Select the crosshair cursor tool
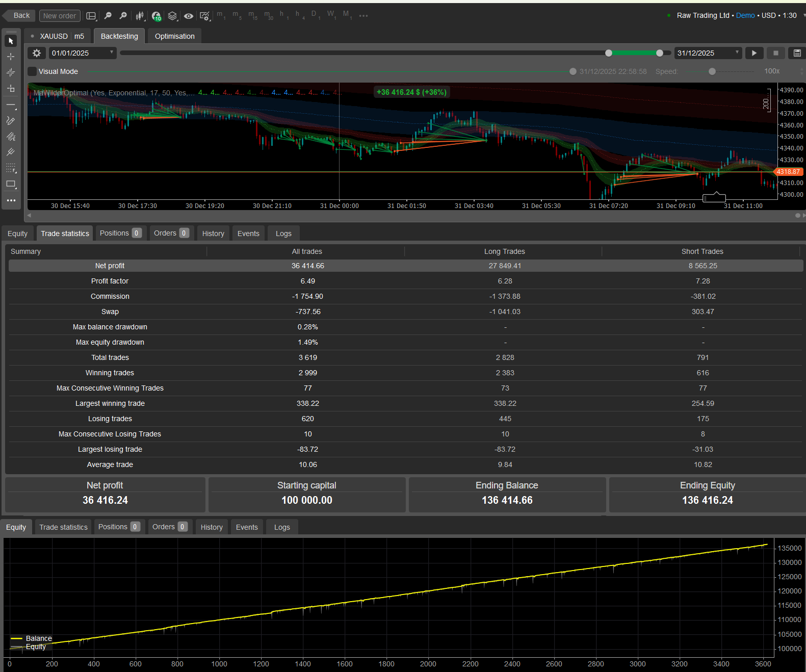The image size is (806, 672). pos(11,57)
